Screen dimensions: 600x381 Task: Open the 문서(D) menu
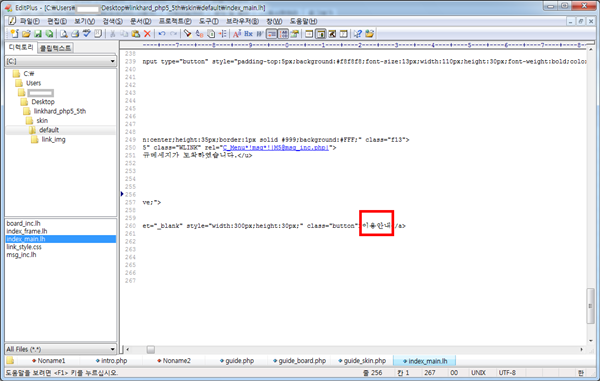[x=141, y=21]
